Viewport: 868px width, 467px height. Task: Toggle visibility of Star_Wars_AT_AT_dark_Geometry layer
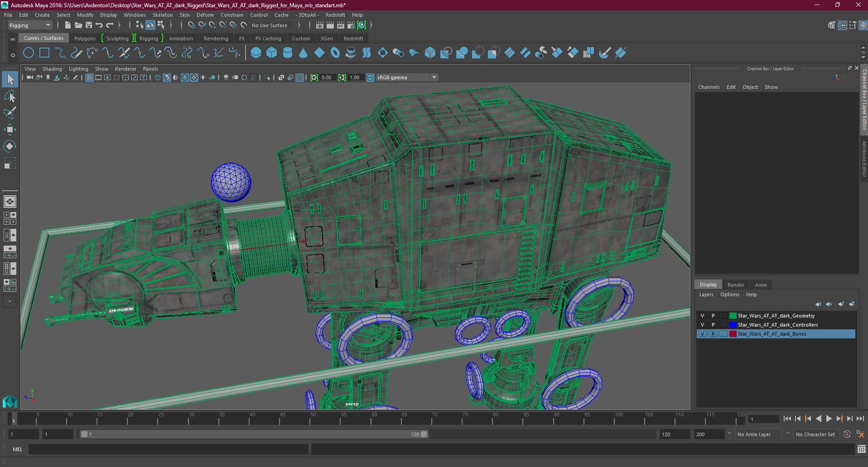(x=703, y=316)
